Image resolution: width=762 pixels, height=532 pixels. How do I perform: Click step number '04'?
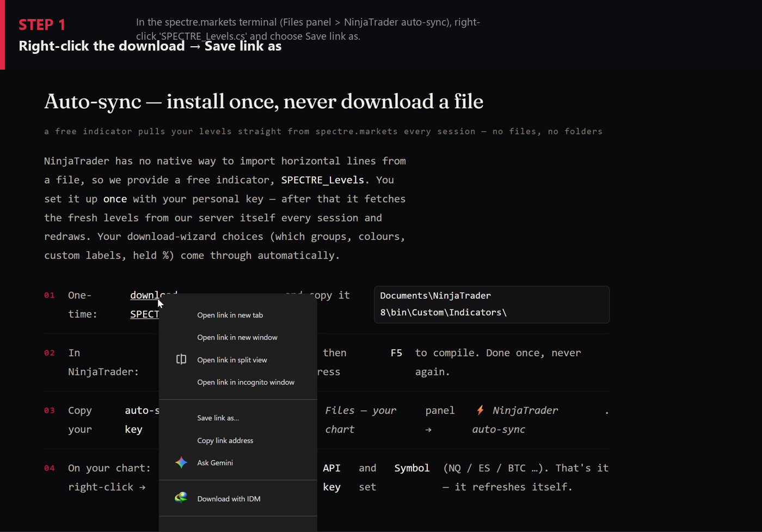[x=50, y=468]
